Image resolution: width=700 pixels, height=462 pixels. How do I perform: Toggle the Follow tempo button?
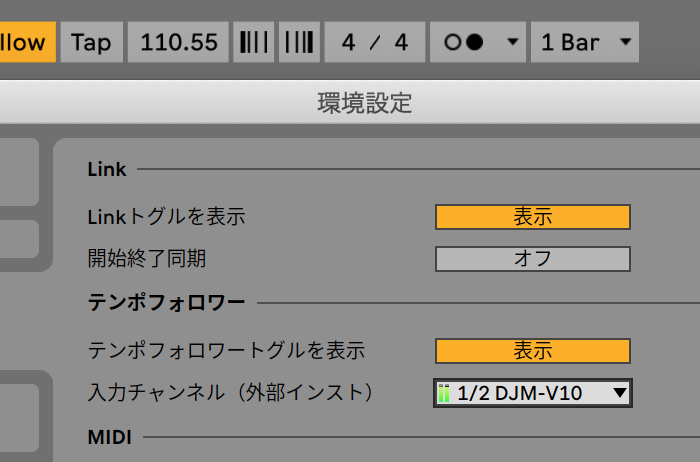pos(28,42)
